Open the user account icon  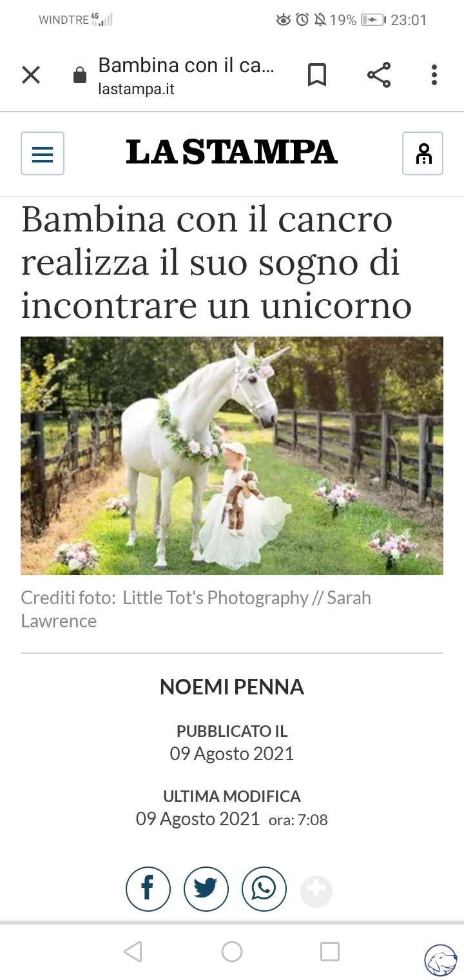423,153
